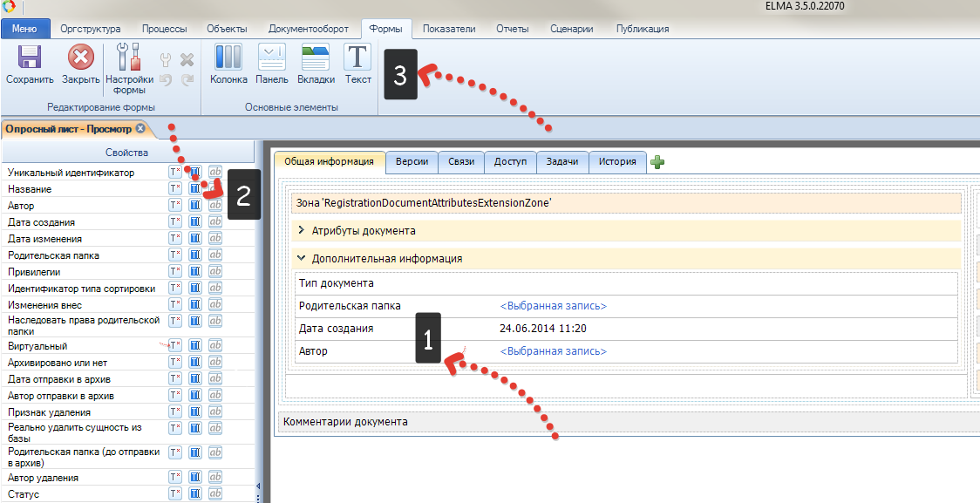Select the Комментарии документа panel header
Image resolution: width=980 pixels, height=503 pixels.
(345, 422)
